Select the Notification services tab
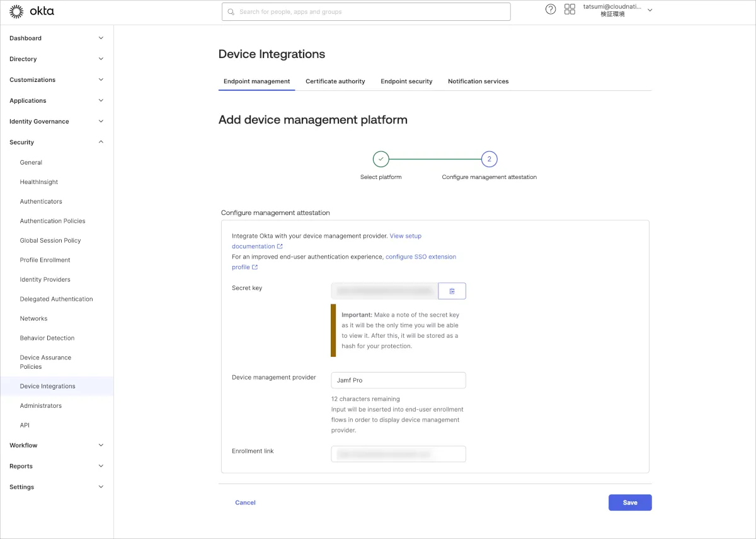The image size is (756, 539). pyautogui.click(x=478, y=81)
